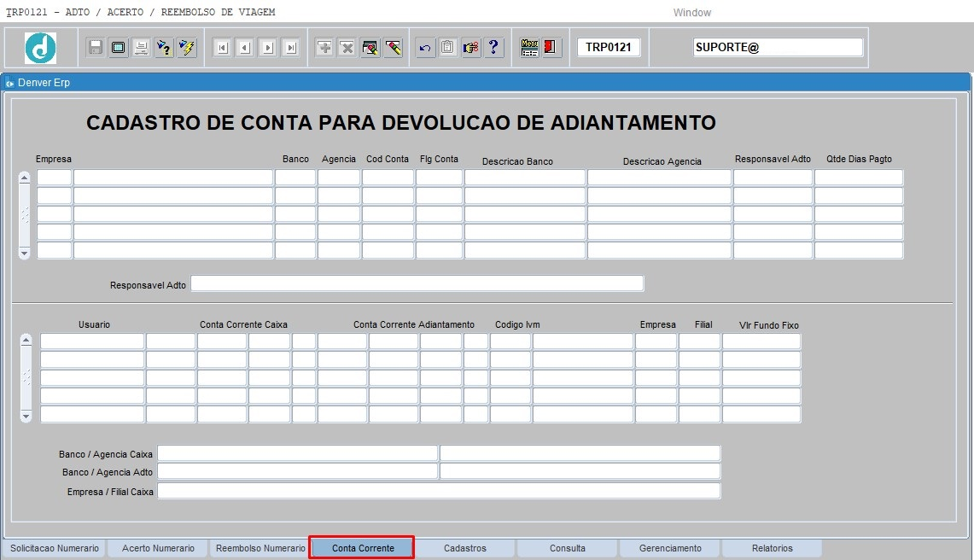Switch to the Solicitacao Numerario tab

(55, 548)
